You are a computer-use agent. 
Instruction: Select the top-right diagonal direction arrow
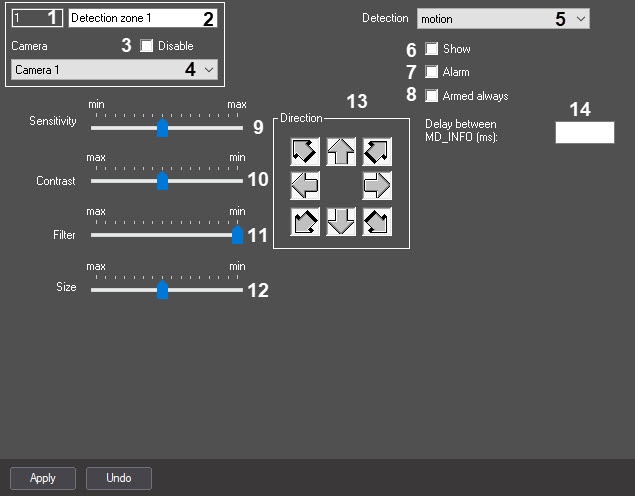377,152
